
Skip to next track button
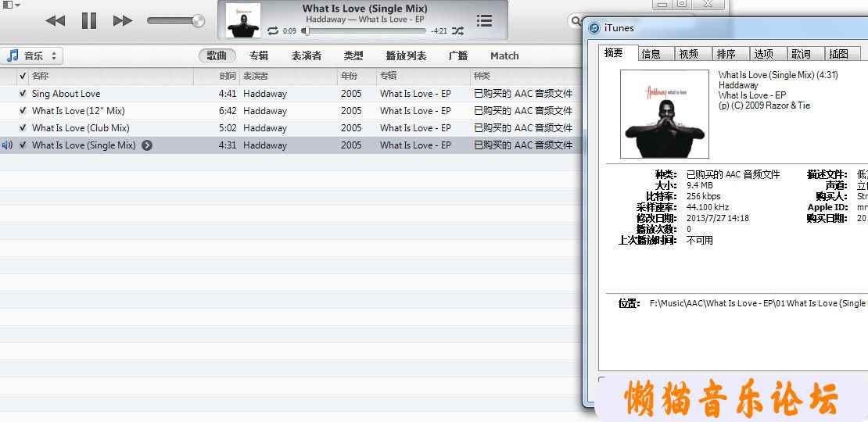(122, 21)
